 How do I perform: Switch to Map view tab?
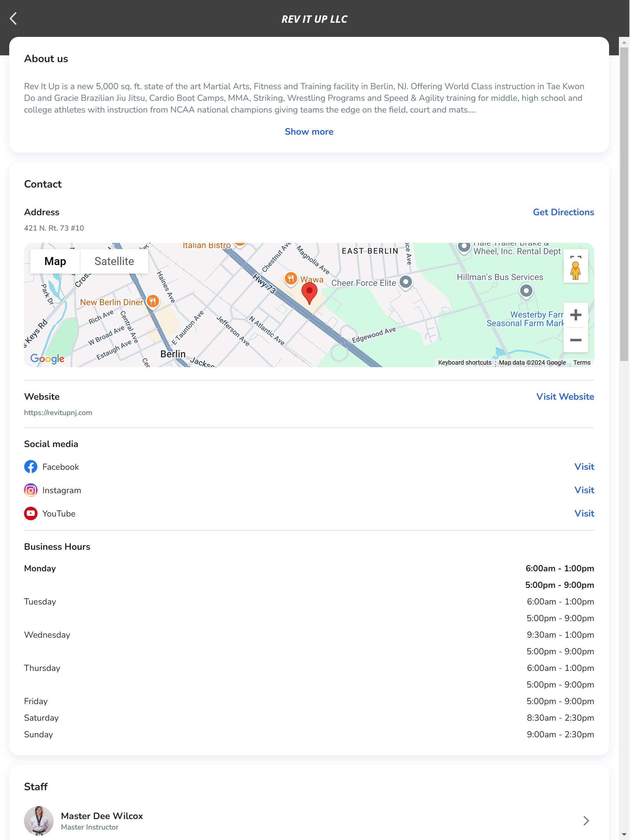pyautogui.click(x=55, y=261)
